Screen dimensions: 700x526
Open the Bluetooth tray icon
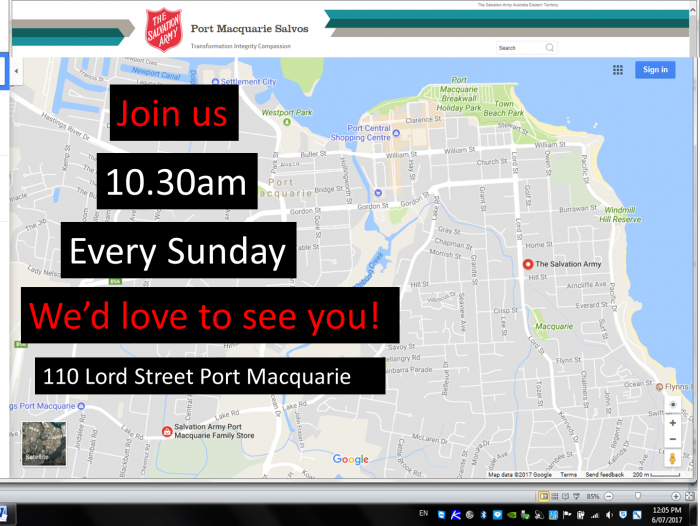(x=483, y=515)
